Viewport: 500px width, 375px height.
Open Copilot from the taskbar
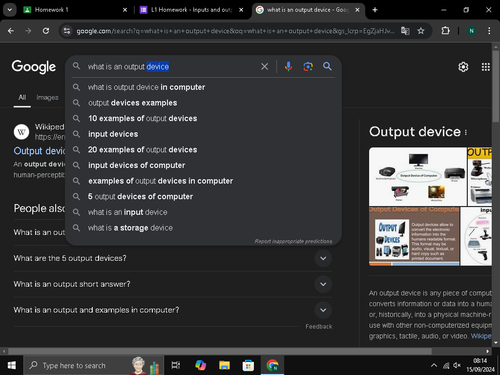pyautogui.click(x=200, y=366)
